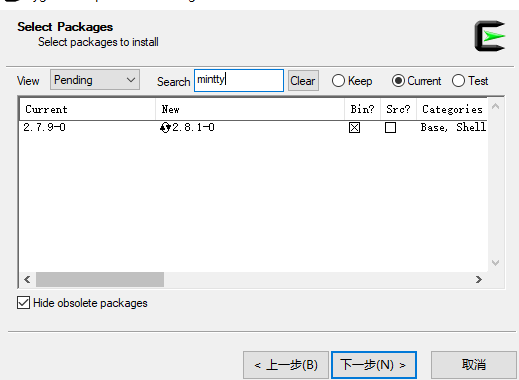519x380 pixels.
Task: Click the upgrade cycle icon beside 2.8.1-0
Action: 165,128
